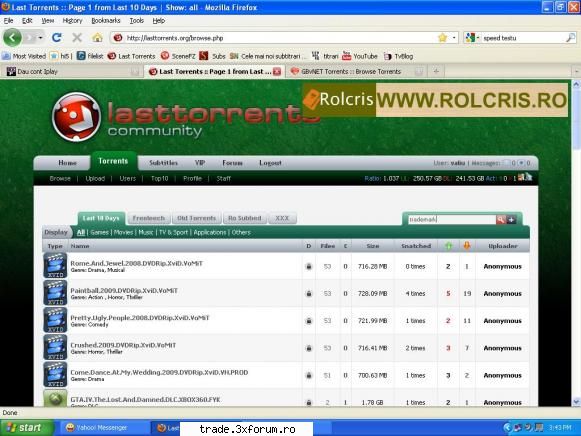Image resolution: width=581 pixels, height=436 pixels.
Task: Open the browser Home icon
Action: pyautogui.click(x=97, y=37)
